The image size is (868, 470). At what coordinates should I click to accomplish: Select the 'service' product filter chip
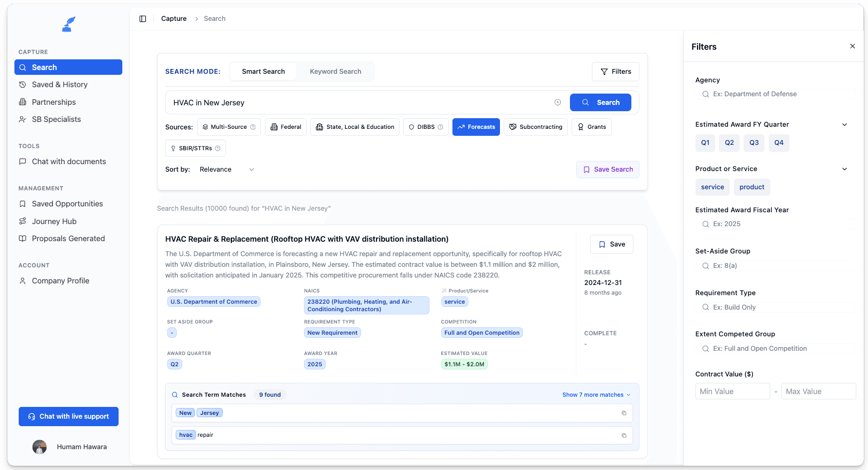pyautogui.click(x=713, y=187)
